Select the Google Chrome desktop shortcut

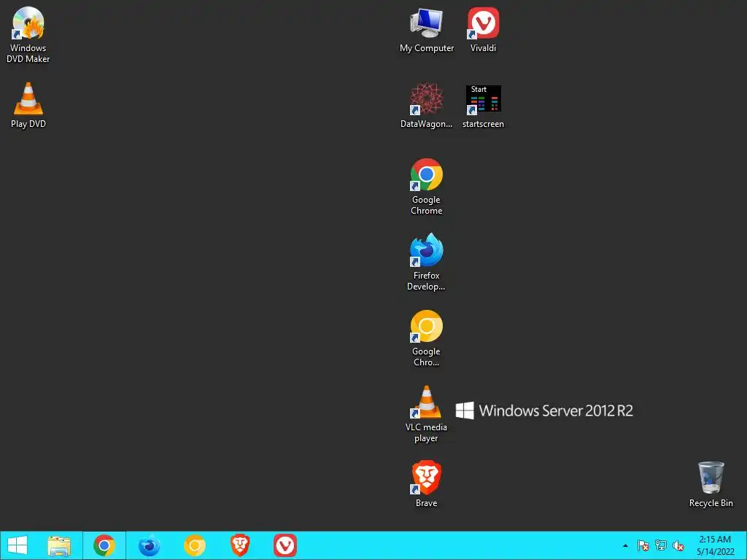point(426,186)
